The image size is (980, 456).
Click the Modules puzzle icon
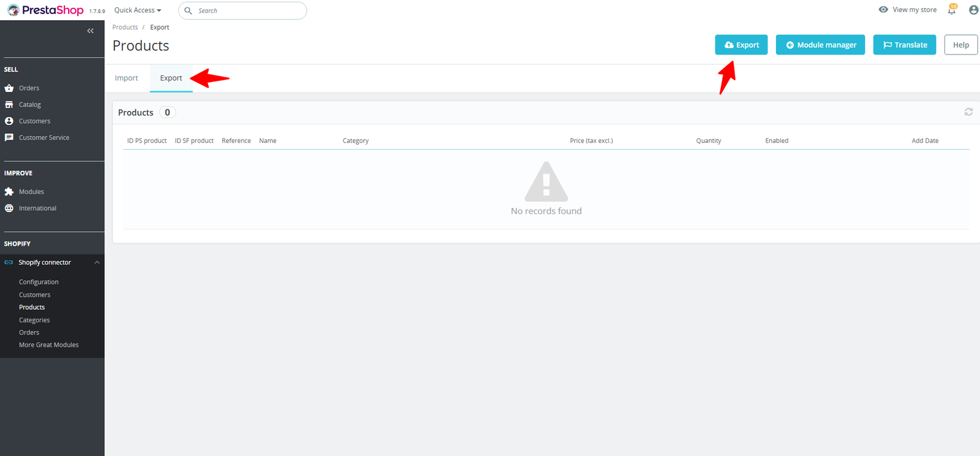pos(9,192)
